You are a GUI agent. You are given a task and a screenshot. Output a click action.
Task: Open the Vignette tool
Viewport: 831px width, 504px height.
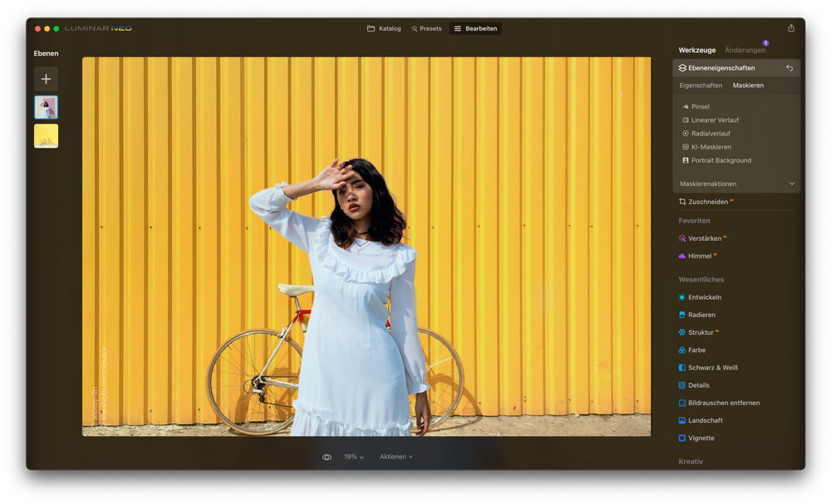(x=696, y=438)
